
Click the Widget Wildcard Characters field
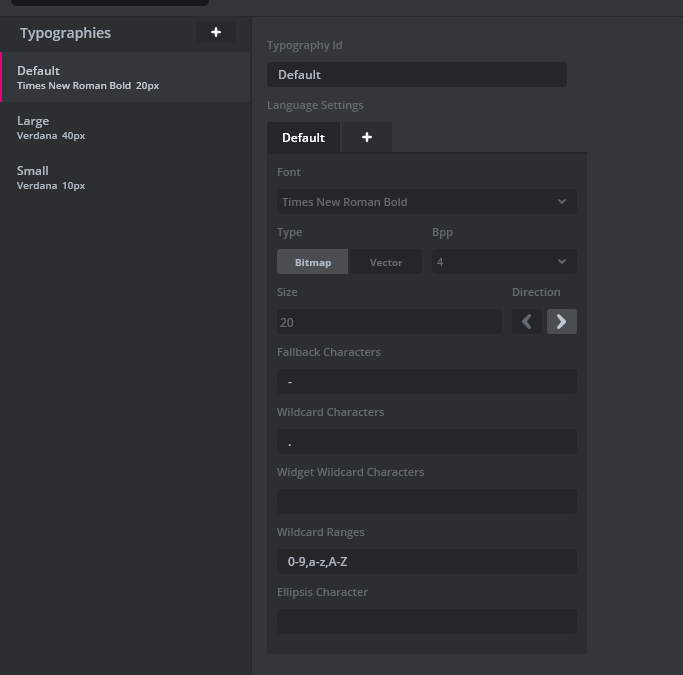(x=426, y=502)
